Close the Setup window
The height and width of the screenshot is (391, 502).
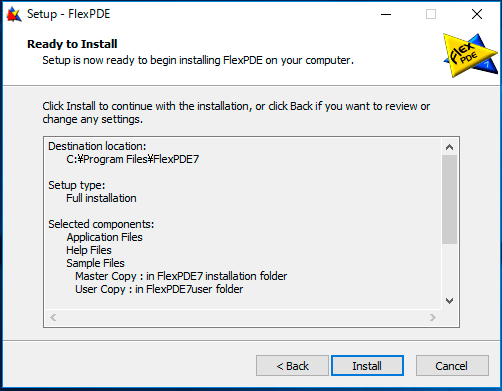[x=477, y=14]
